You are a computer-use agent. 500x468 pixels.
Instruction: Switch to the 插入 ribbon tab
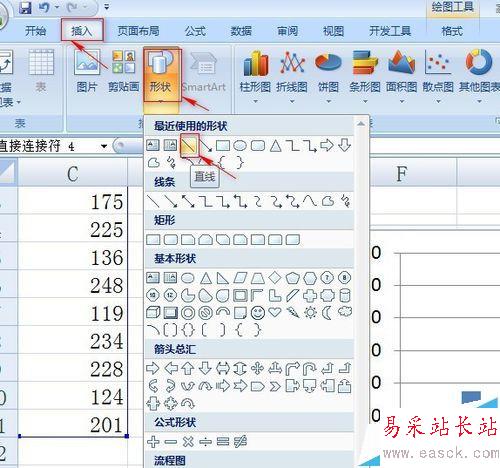tap(82, 31)
